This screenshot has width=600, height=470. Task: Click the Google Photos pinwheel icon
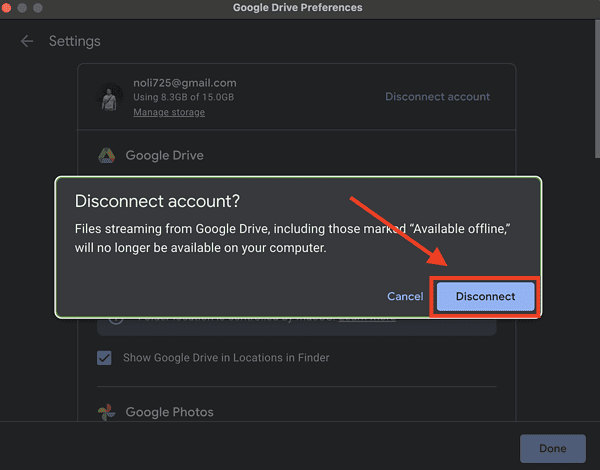(106, 412)
